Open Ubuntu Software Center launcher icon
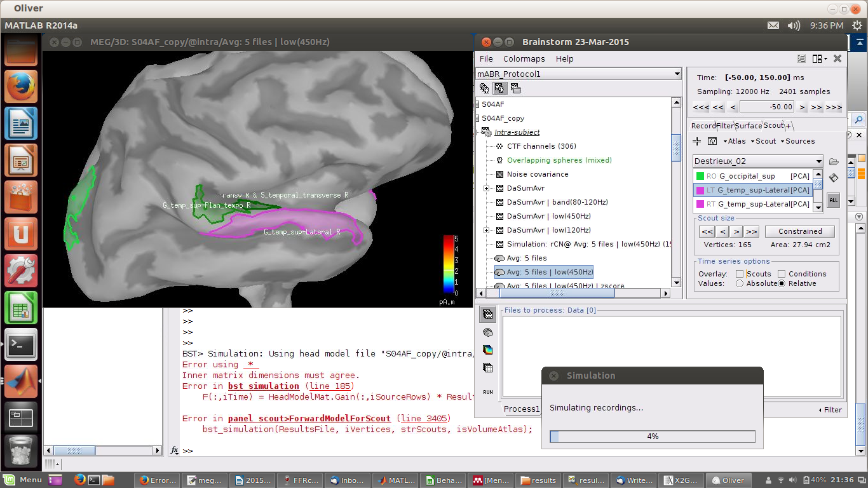 click(21, 197)
